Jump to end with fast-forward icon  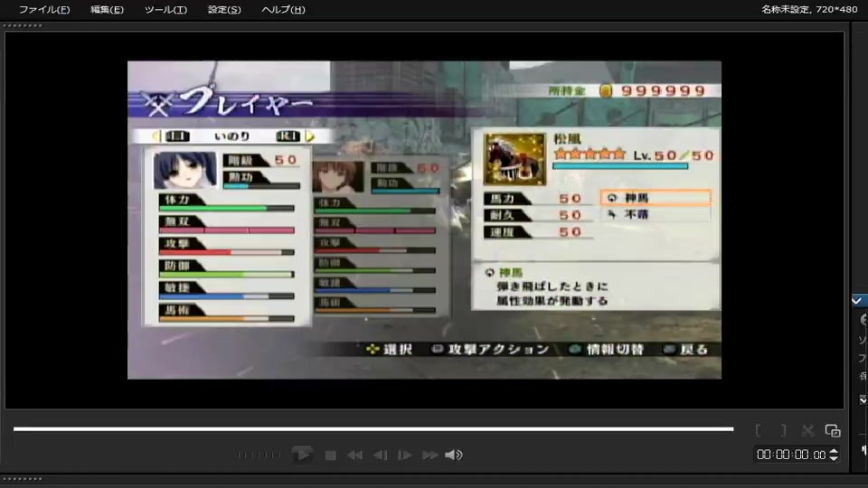coord(429,455)
